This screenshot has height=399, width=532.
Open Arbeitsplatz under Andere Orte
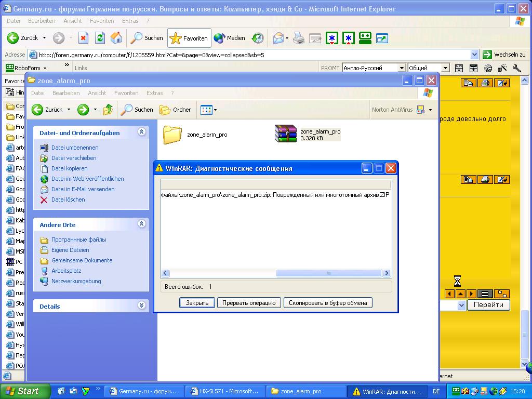(x=66, y=271)
